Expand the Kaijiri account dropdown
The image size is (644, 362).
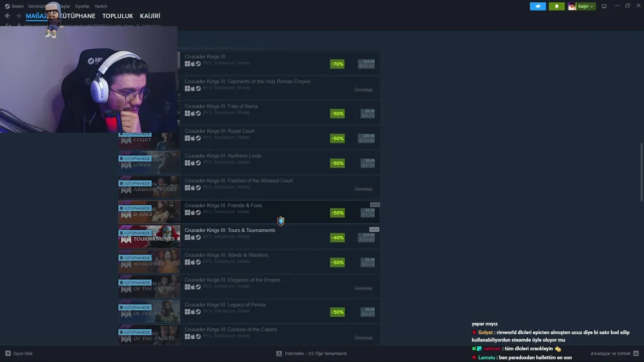coord(586,6)
